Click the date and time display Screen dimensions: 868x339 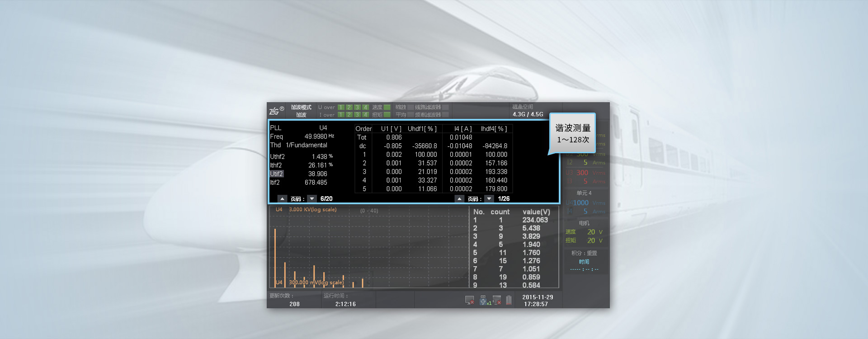click(537, 301)
